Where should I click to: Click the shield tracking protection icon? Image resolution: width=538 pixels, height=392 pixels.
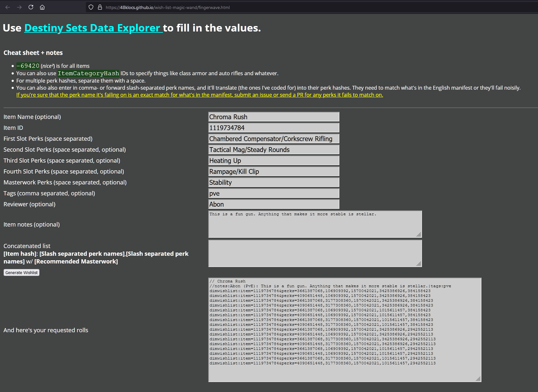tap(91, 7)
